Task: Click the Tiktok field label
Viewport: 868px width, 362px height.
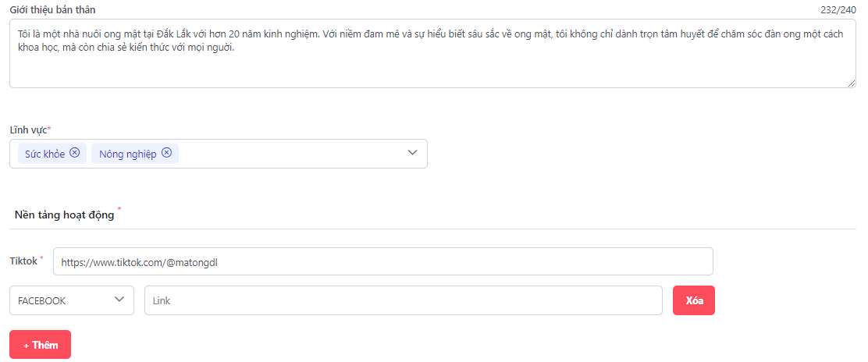Action: tap(23, 261)
